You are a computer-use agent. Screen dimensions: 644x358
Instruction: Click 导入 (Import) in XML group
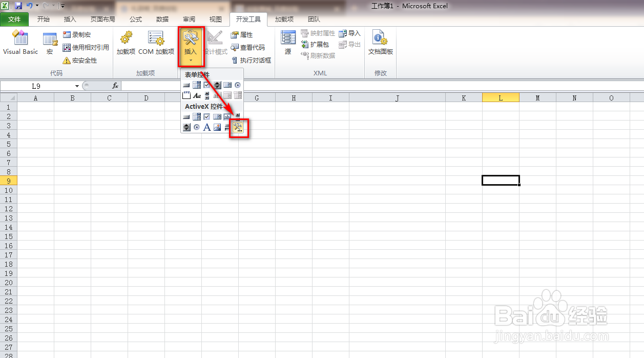tap(350, 33)
